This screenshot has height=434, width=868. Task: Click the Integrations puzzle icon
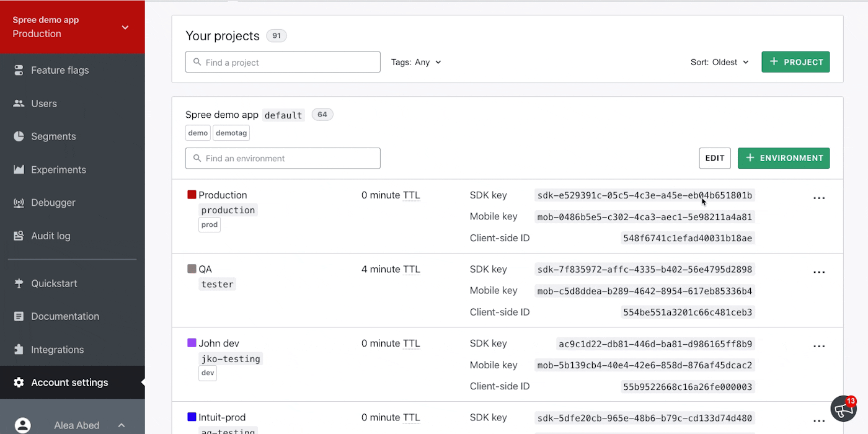19,350
